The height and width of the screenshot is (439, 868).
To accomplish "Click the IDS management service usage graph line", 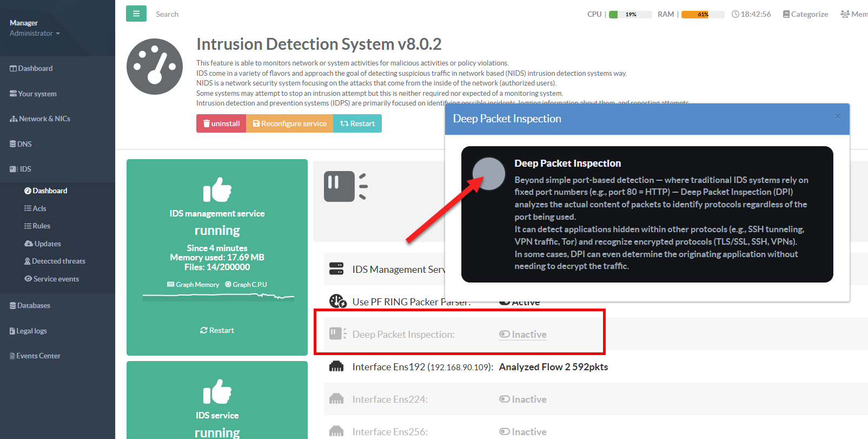I will (x=218, y=296).
